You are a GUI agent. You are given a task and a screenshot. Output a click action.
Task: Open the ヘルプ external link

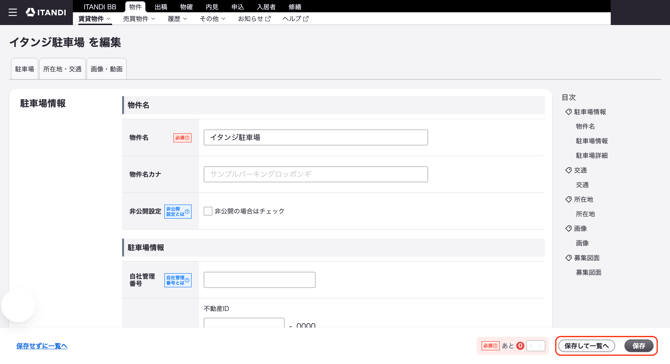coord(295,19)
